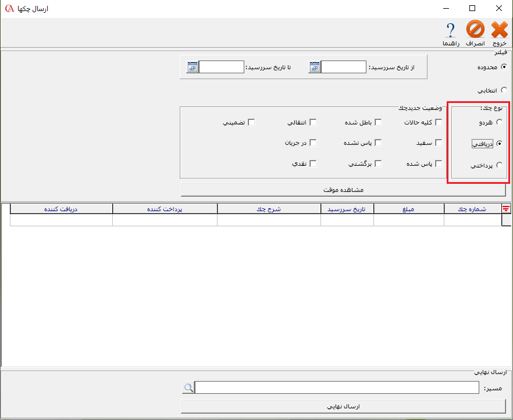Select the هردو cheque type option
Viewport: 513px width, 420px height.
(x=499, y=122)
